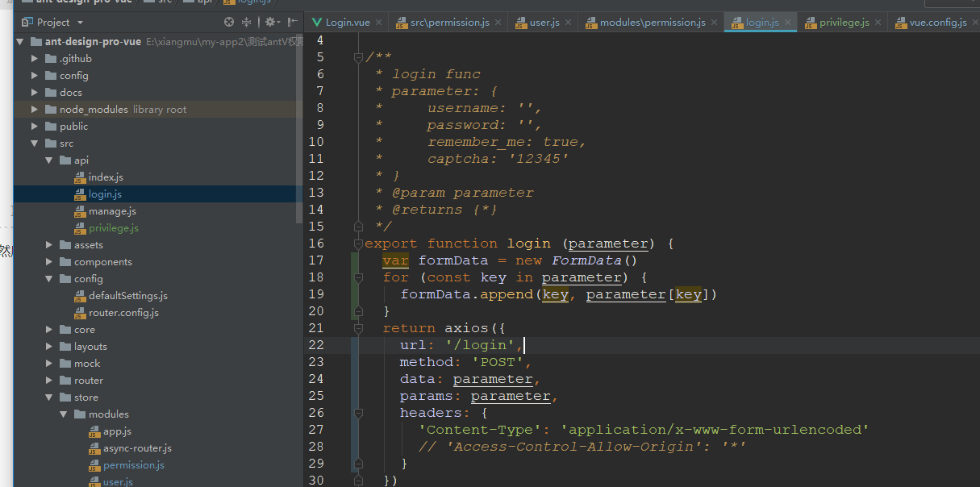Click the axios call on line 21
This screenshot has width=980, height=487.
[x=467, y=328]
